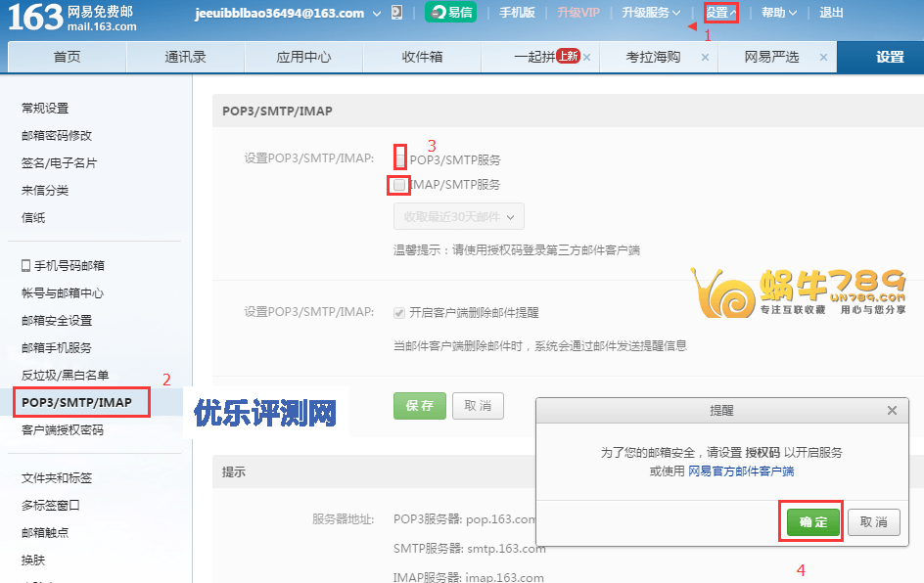The image size is (924, 583).
Task: Open 来信分类 settings
Action: [x=45, y=190]
